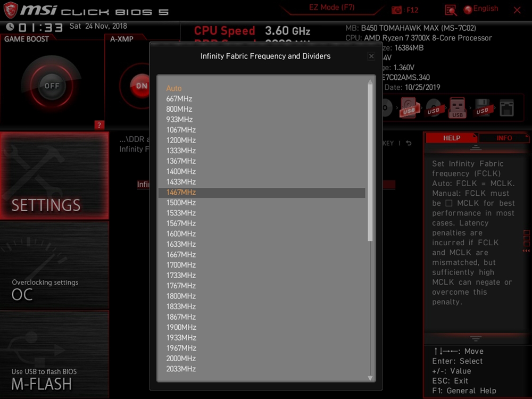The width and height of the screenshot is (532, 399).
Task: Select the USB optical disc boot icon
Action: pyautogui.click(x=434, y=108)
